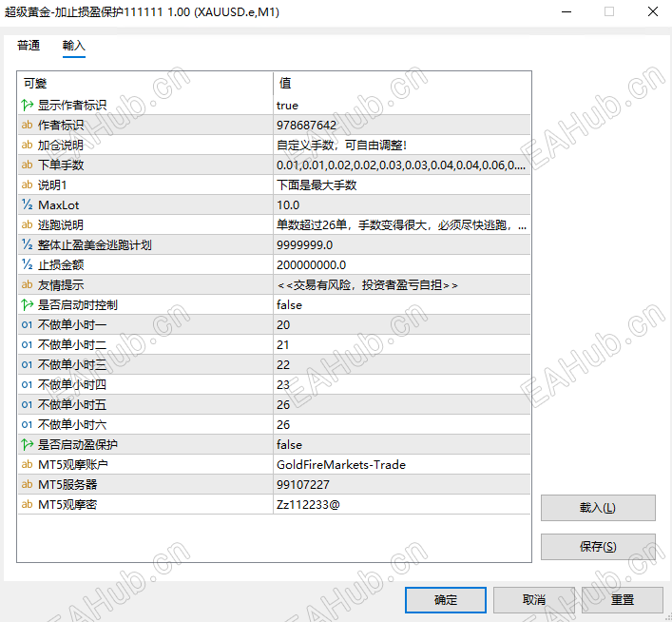Click the 重置 button

(622, 600)
